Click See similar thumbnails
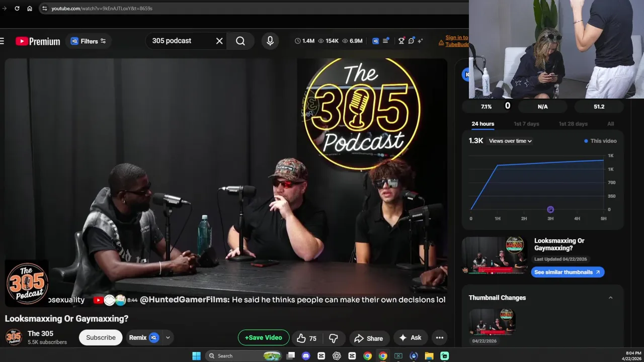This screenshot has width=644, height=362. (x=568, y=272)
